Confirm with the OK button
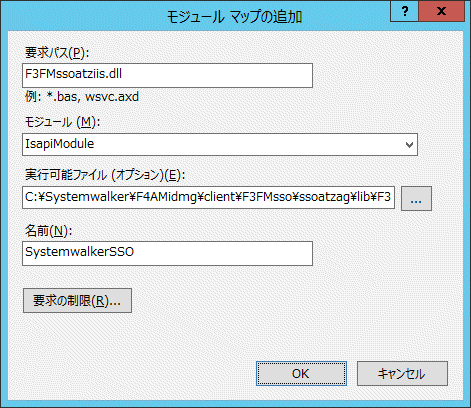 pyautogui.click(x=301, y=374)
